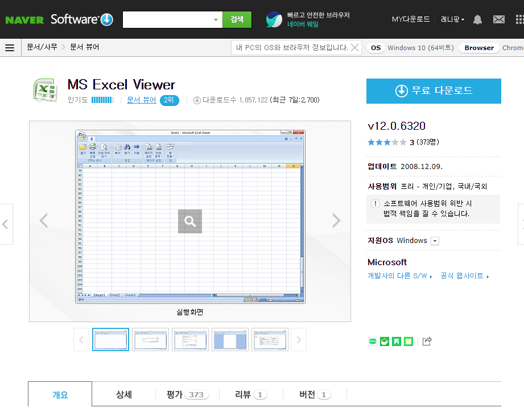
Task: Click the Naver Whale browser icon
Action: 274,19
